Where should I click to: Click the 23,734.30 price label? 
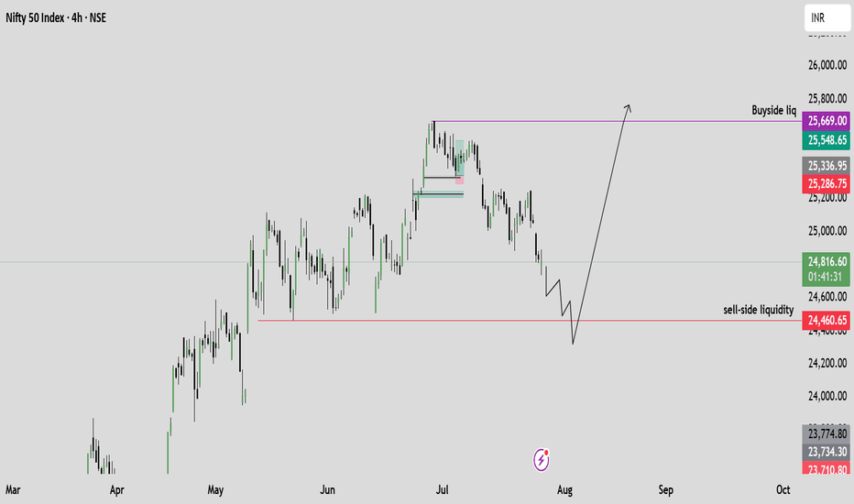(827, 452)
